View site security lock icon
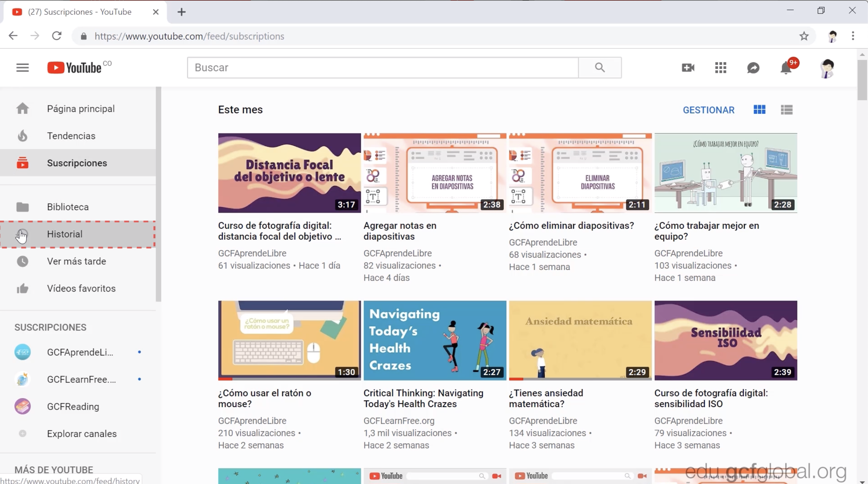The width and height of the screenshot is (868, 484). point(84,36)
